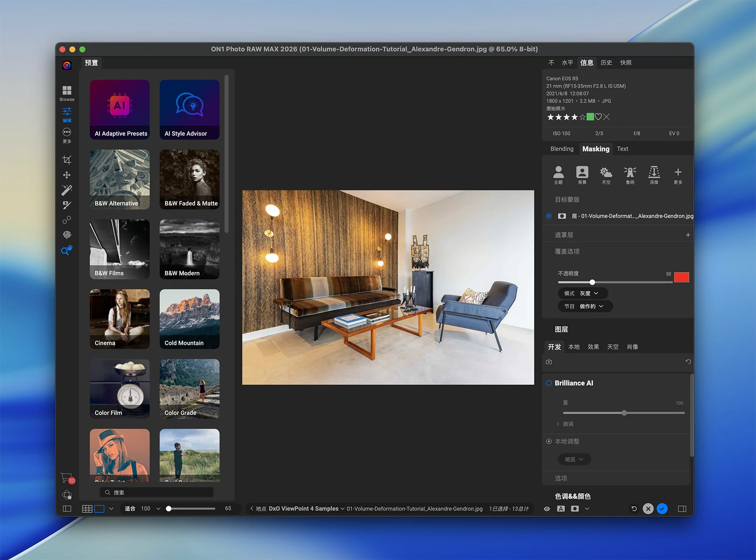Switch to the Masking tab
This screenshot has width=756, height=560.
click(595, 149)
